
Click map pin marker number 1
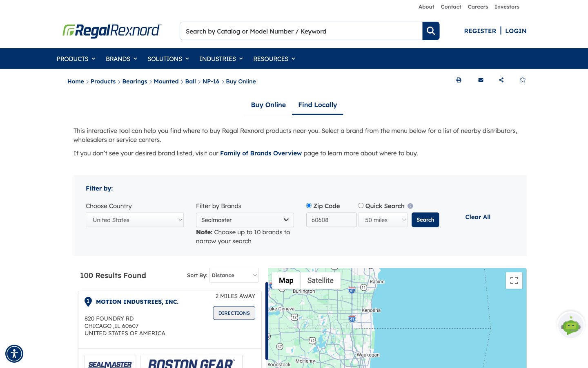click(88, 302)
